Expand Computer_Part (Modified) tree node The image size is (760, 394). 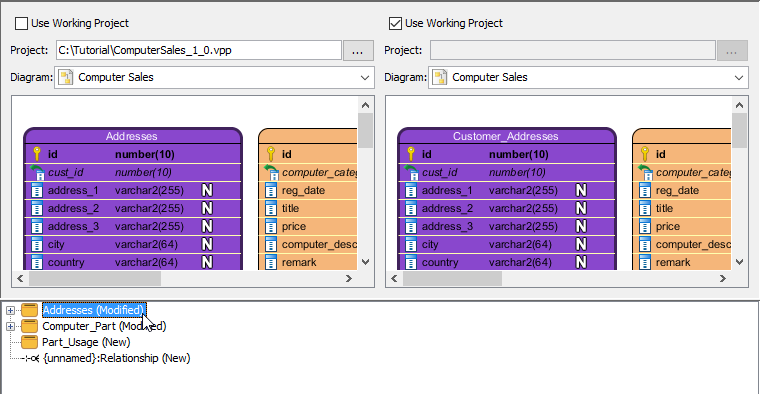point(10,327)
